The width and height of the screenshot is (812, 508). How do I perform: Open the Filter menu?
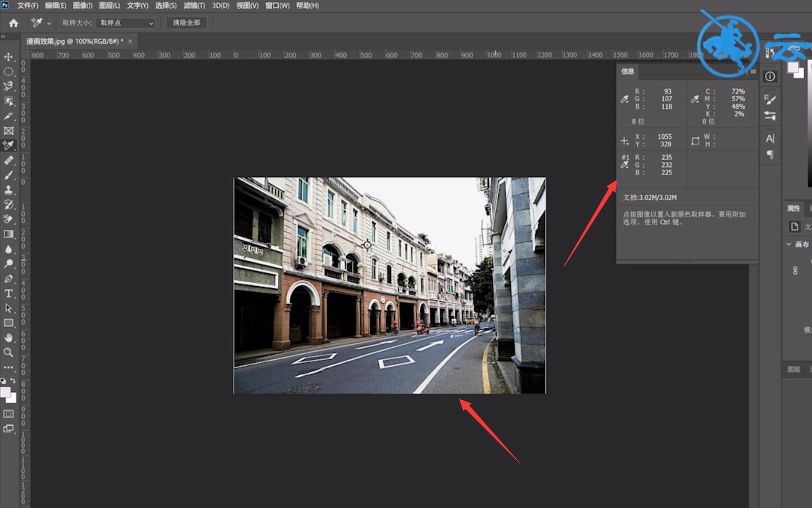coord(194,6)
